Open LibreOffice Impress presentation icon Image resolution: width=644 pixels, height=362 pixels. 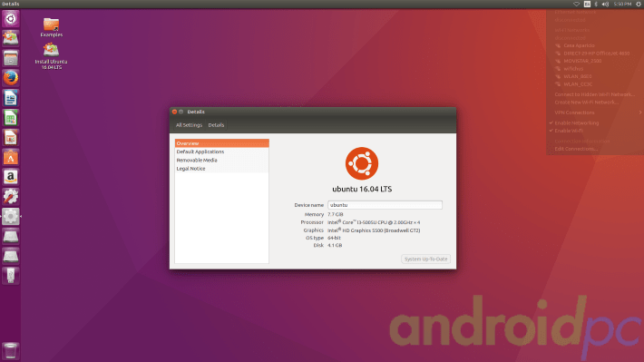(11, 137)
